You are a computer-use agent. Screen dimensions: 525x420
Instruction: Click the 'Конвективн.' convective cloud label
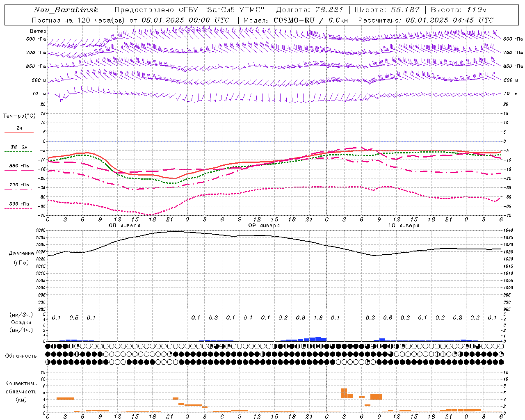[21, 383]
